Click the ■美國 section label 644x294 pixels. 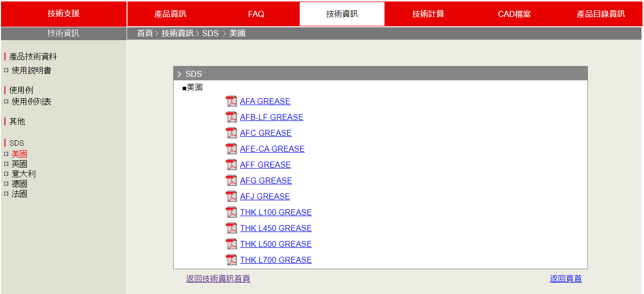tap(193, 88)
